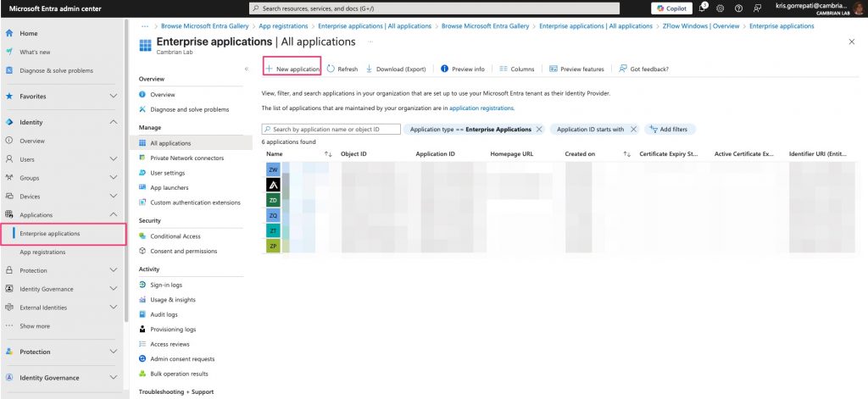This screenshot has height=399, width=868.
Task: Open Diagnose & solve problems in left nav
Action: 56,70
